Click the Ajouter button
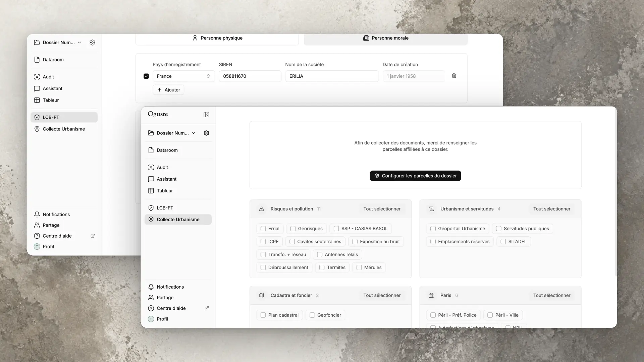 click(x=168, y=90)
